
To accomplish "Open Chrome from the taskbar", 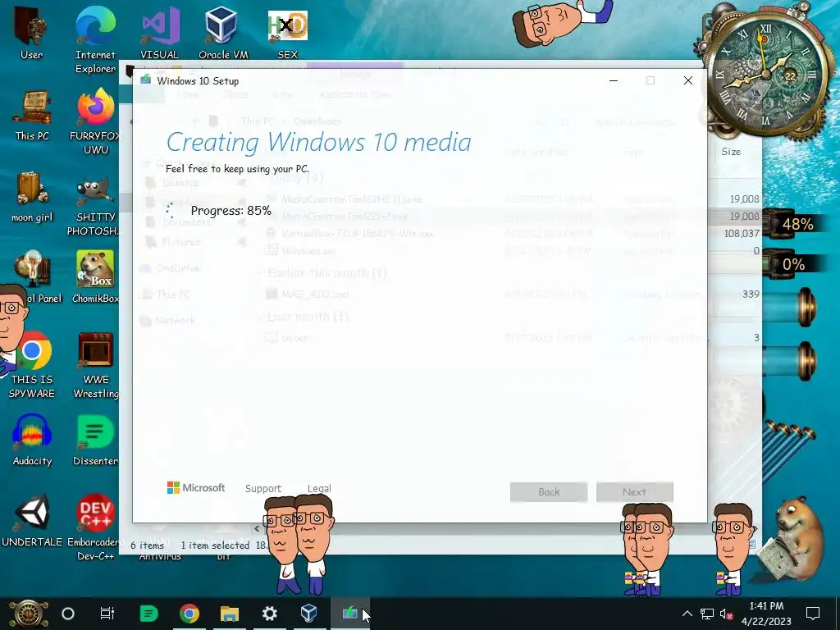I will pos(189,614).
